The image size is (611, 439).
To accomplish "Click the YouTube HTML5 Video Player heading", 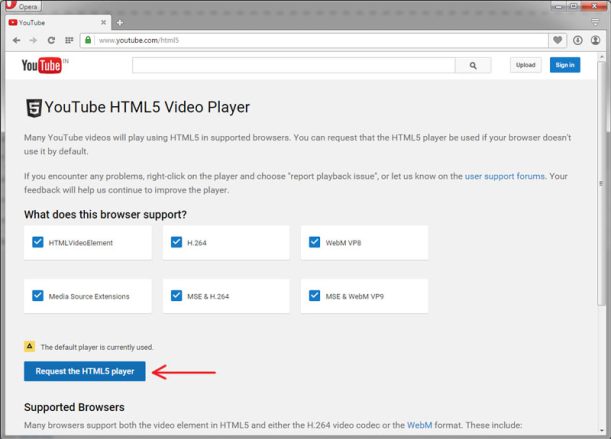I will point(147,107).
